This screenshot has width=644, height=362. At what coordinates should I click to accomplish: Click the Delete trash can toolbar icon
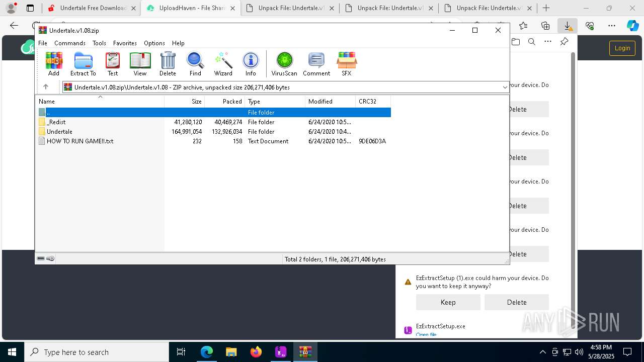[168, 64]
